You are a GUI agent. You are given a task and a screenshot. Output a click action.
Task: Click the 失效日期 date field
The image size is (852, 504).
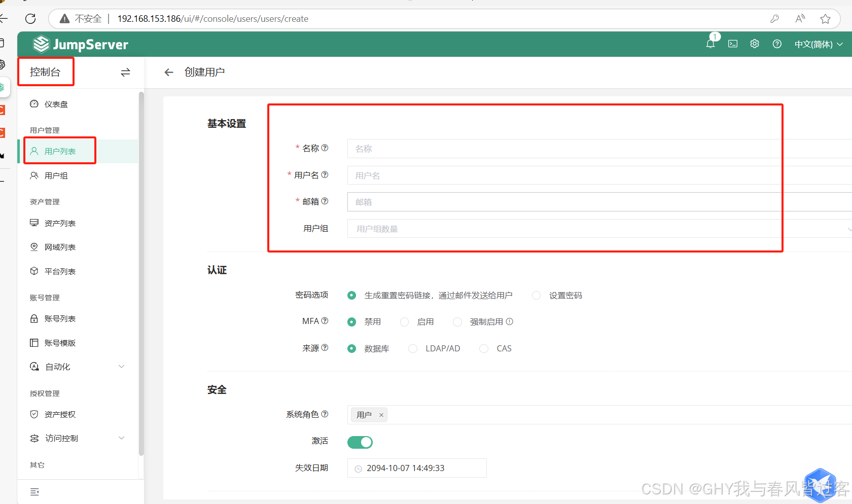point(417,467)
